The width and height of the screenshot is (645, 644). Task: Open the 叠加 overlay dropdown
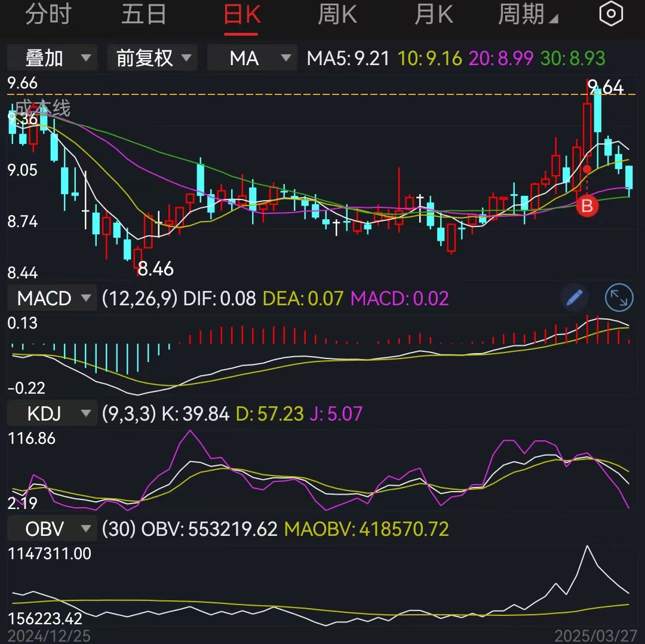click(x=52, y=58)
